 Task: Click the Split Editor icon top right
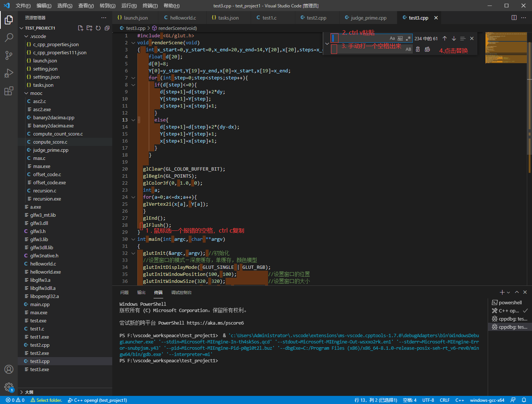pos(514,17)
